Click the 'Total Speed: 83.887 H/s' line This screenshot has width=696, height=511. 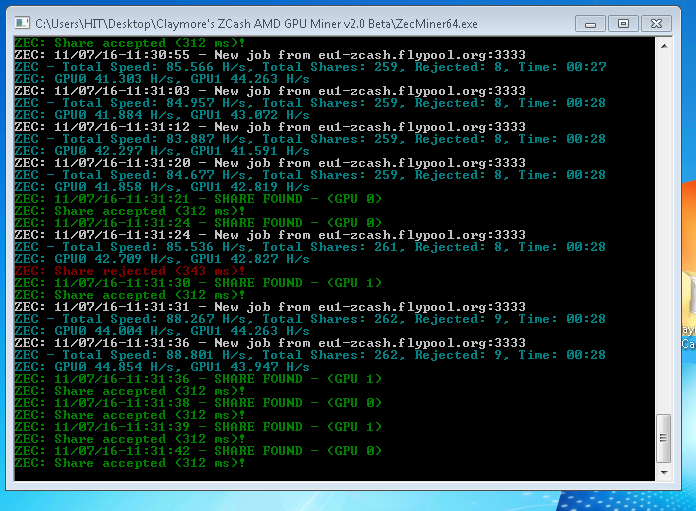(310, 139)
